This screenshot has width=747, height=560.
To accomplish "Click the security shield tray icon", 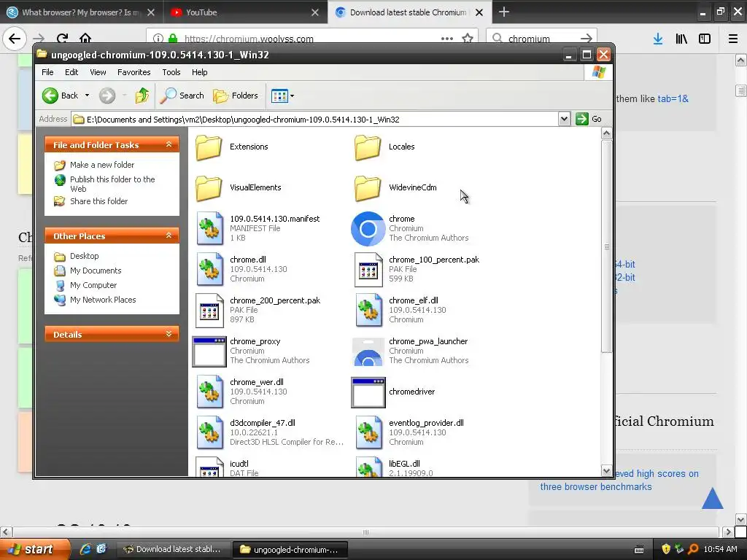I will click(x=666, y=550).
